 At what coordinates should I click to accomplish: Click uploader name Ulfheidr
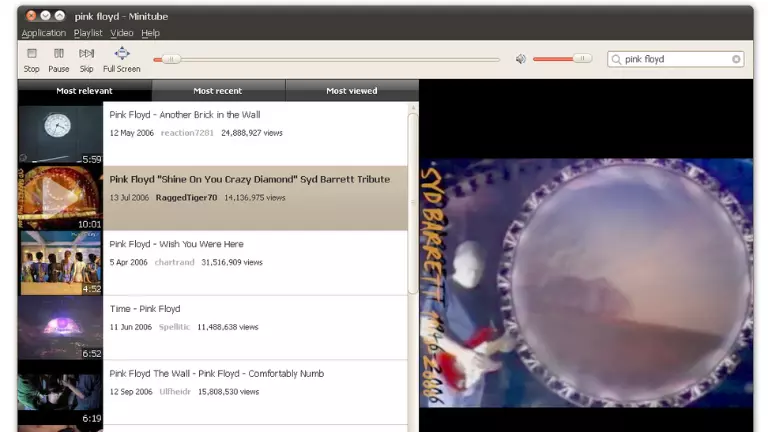pos(175,392)
